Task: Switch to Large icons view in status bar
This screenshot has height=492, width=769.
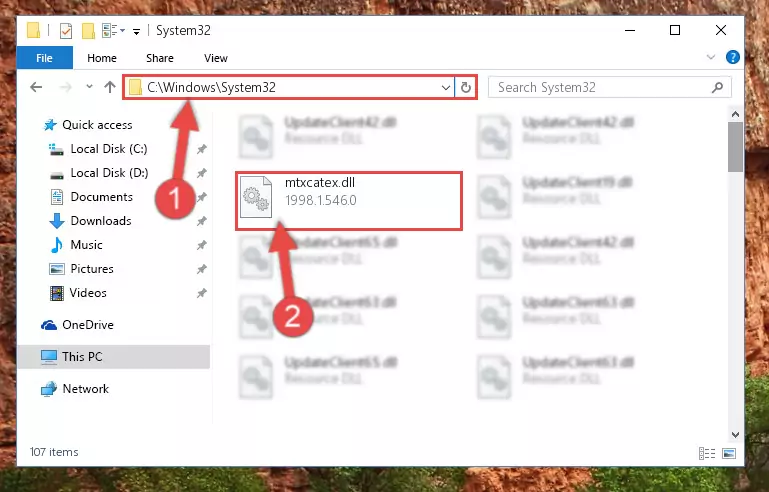Action: [729, 453]
